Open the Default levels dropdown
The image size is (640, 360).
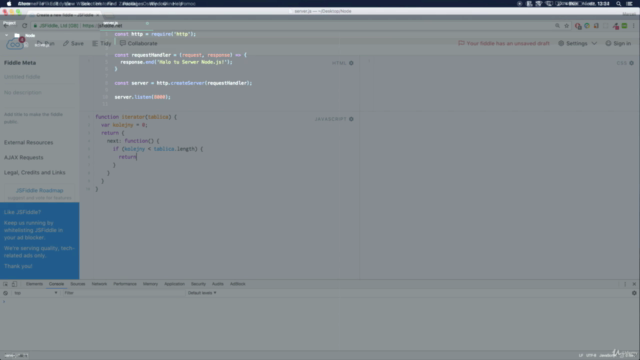(x=202, y=293)
